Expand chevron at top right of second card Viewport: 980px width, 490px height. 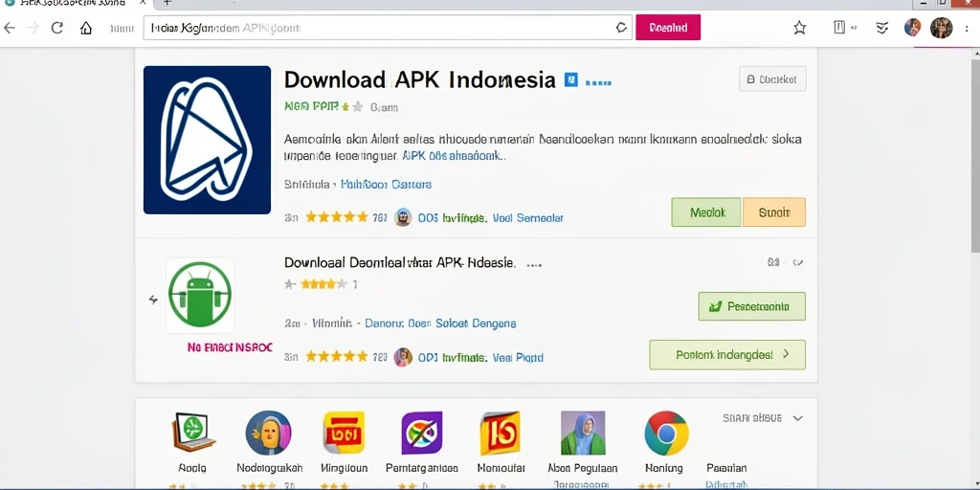tap(797, 263)
